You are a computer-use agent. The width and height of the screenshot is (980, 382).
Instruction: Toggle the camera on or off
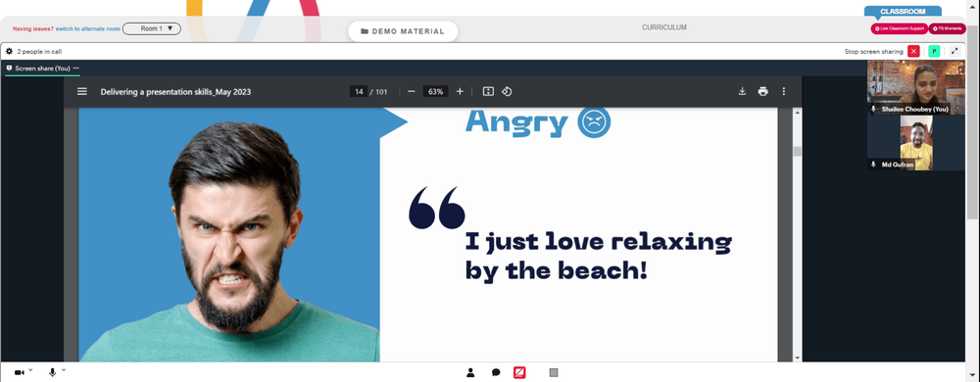pos(20,372)
